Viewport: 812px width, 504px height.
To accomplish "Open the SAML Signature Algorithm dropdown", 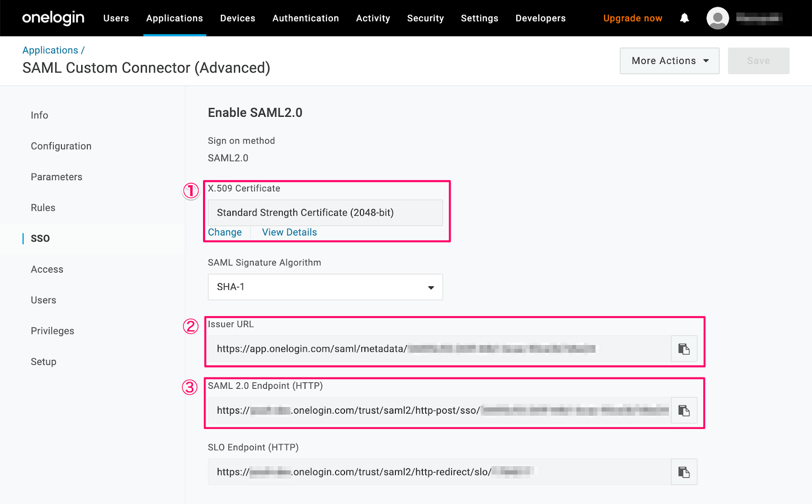I will [x=325, y=287].
